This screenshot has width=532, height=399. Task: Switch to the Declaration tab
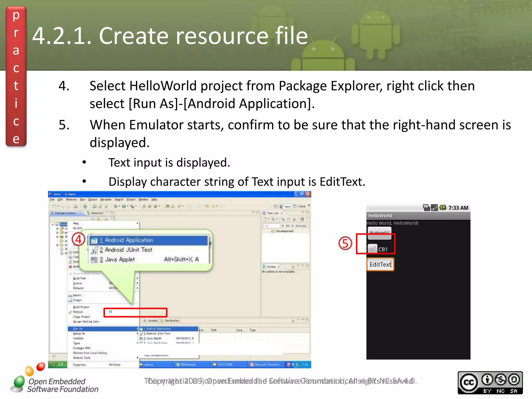coord(170,321)
